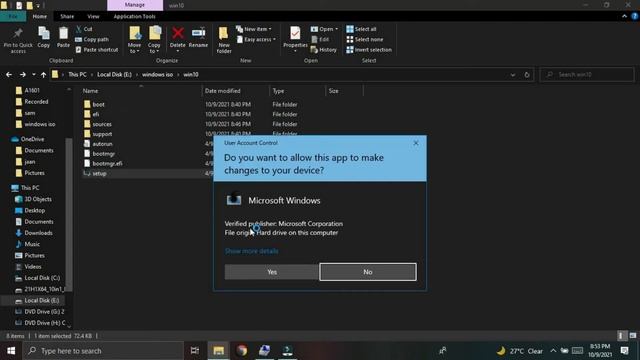
Task: Open 3D Objects in navigation pane
Action: [38, 199]
